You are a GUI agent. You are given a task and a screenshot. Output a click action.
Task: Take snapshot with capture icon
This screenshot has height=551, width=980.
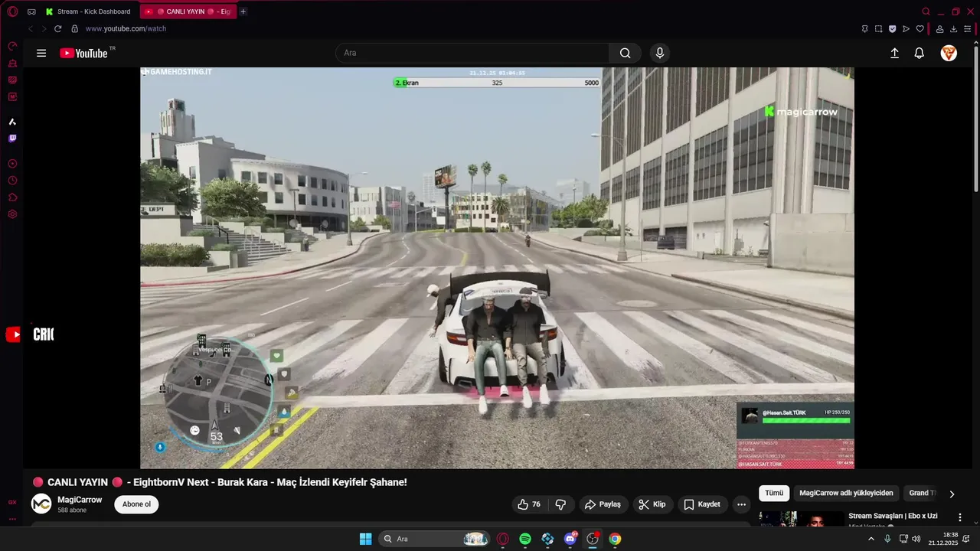pyautogui.click(x=878, y=28)
